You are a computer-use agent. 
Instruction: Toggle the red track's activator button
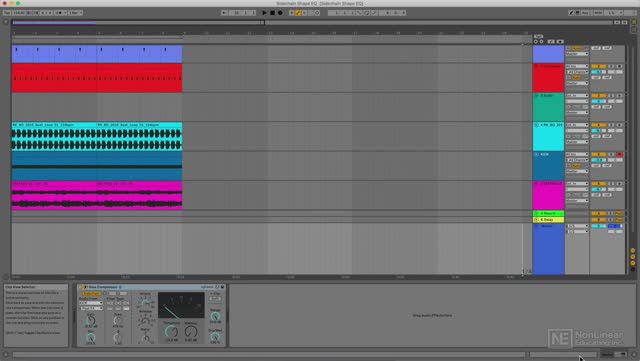click(x=599, y=66)
